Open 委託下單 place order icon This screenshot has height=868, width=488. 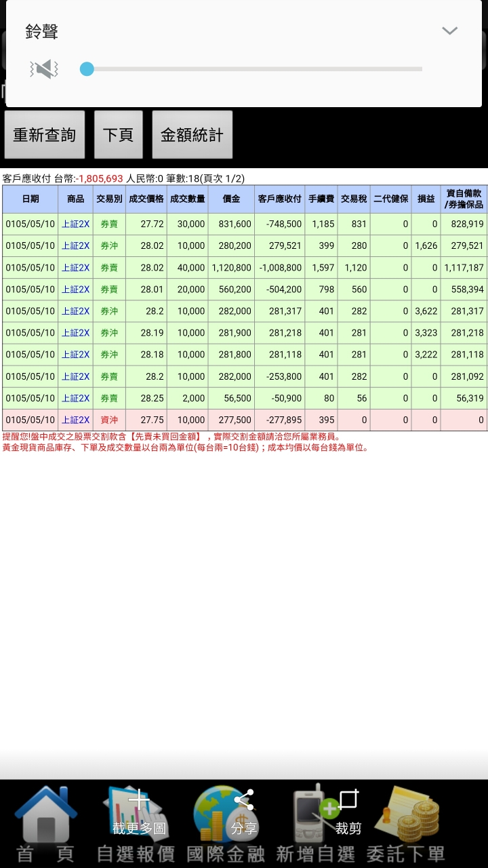(x=406, y=824)
